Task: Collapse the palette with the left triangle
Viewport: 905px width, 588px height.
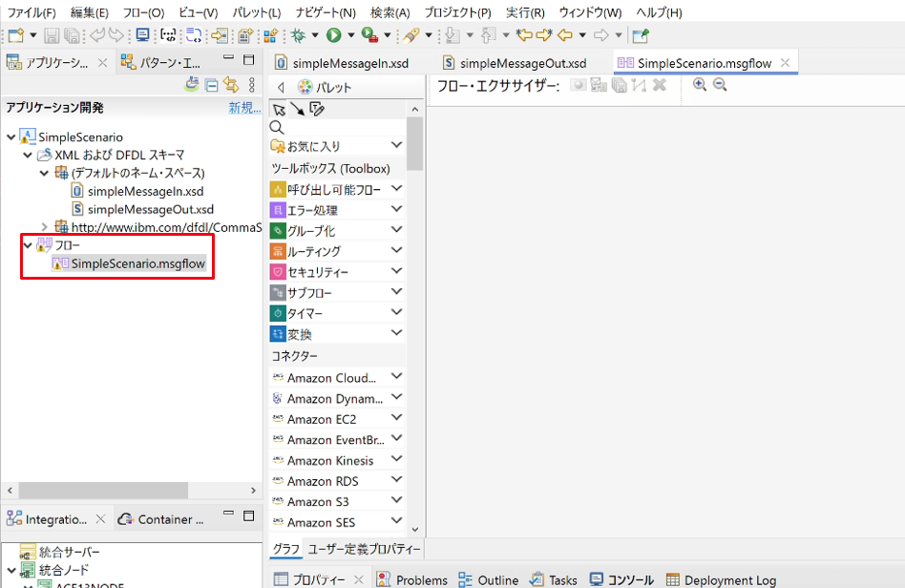Action: pyautogui.click(x=281, y=87)
